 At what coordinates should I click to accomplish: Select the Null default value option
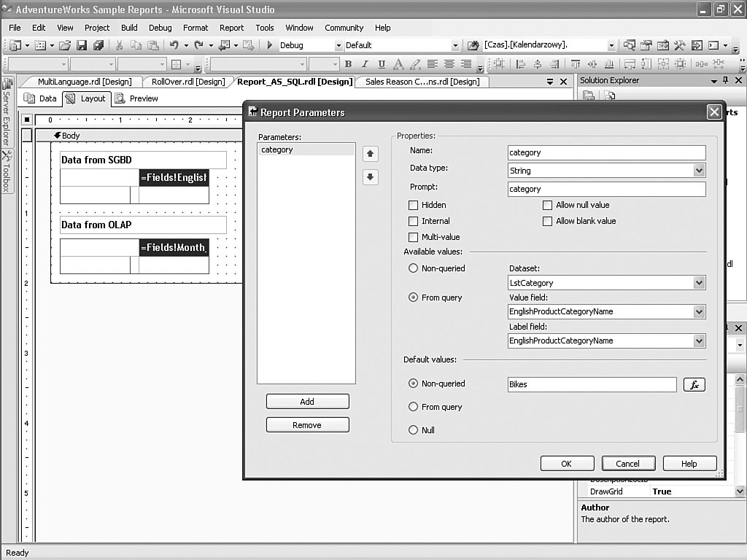click(413, 430)
